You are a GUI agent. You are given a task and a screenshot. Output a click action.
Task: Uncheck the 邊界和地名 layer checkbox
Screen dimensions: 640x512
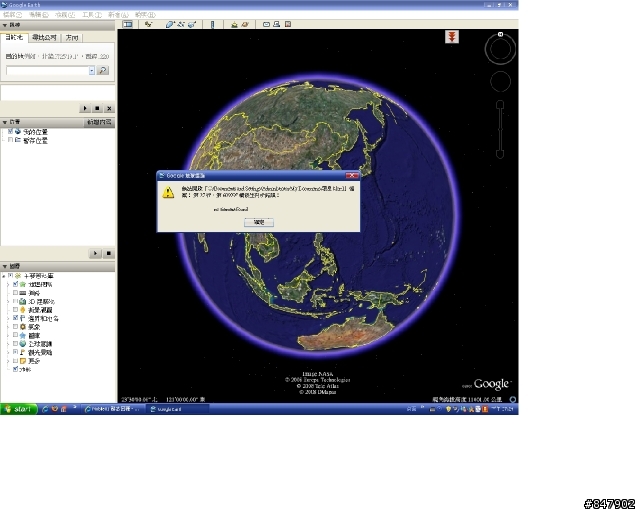(x=16, y=318)
